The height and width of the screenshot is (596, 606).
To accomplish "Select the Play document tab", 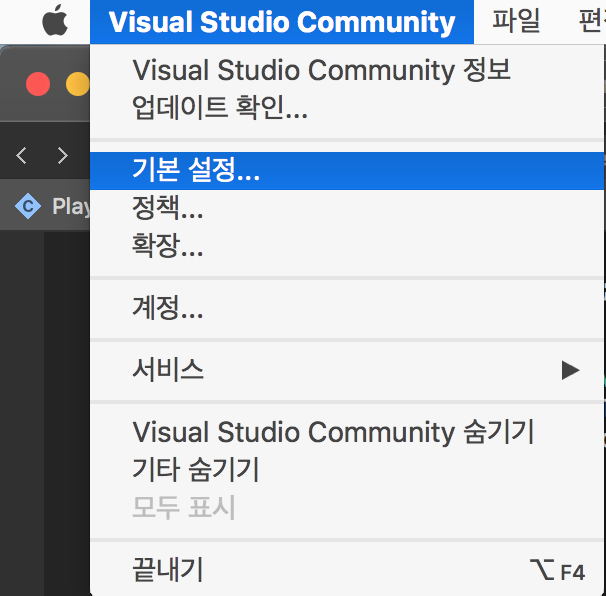I will [x=45, y=206].
